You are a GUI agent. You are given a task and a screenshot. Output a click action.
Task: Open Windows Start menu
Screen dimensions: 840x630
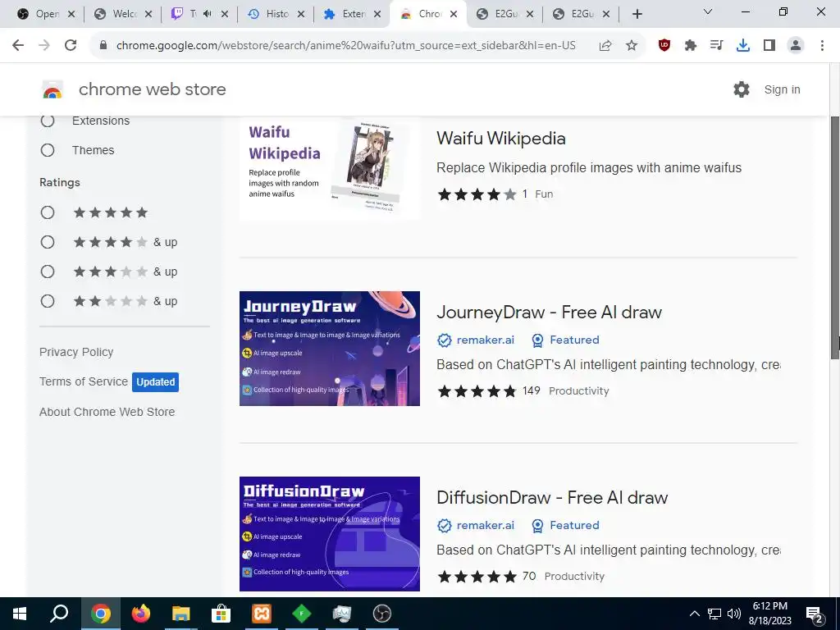[x=20, y=614]
